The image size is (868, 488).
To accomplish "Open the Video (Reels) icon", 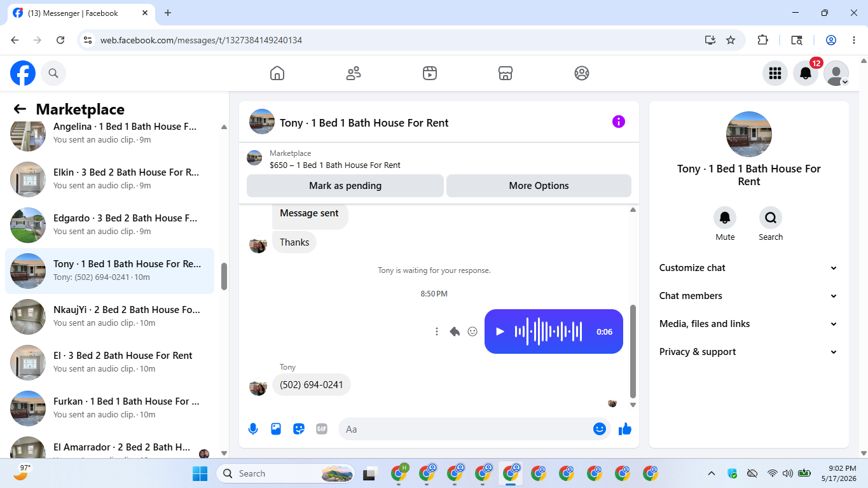I will [430, 73].
